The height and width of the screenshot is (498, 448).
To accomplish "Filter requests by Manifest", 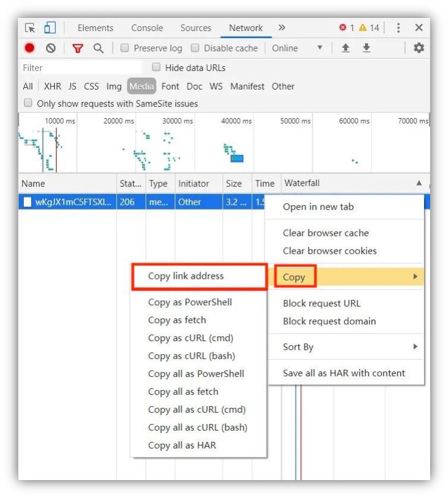I will click(247, 87).
